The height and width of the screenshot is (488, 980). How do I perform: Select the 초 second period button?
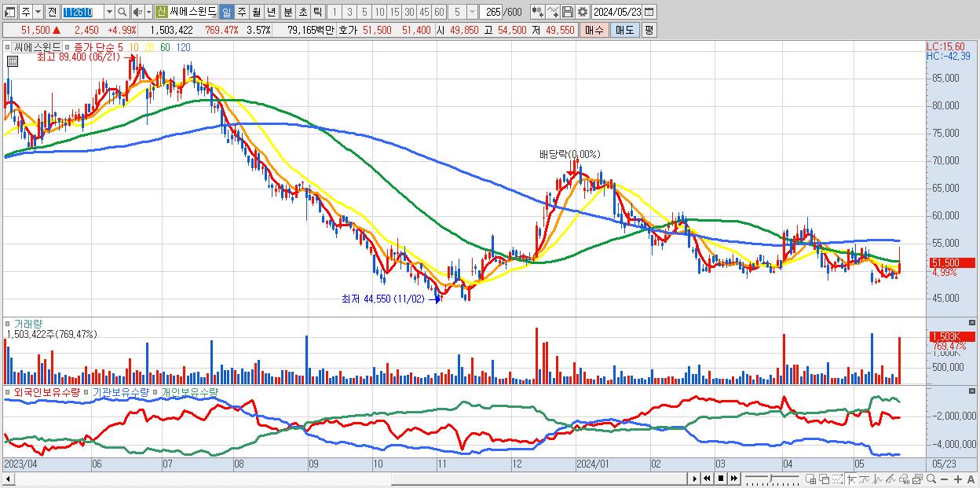[x=303, y=12]
